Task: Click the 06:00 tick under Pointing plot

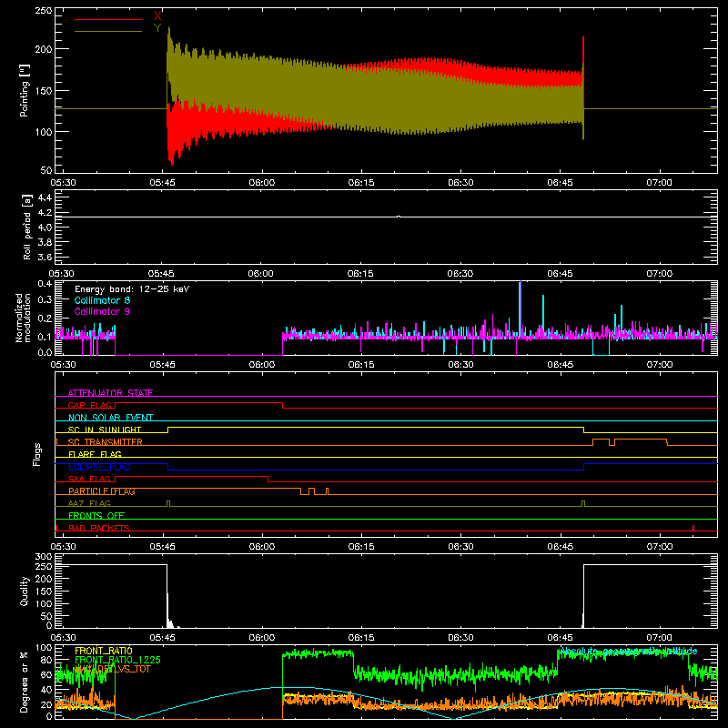Action: point(262,183)
